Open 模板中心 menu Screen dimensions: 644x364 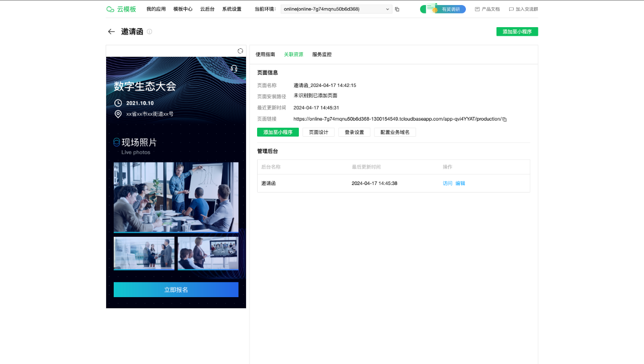click(x=183, y=9)
